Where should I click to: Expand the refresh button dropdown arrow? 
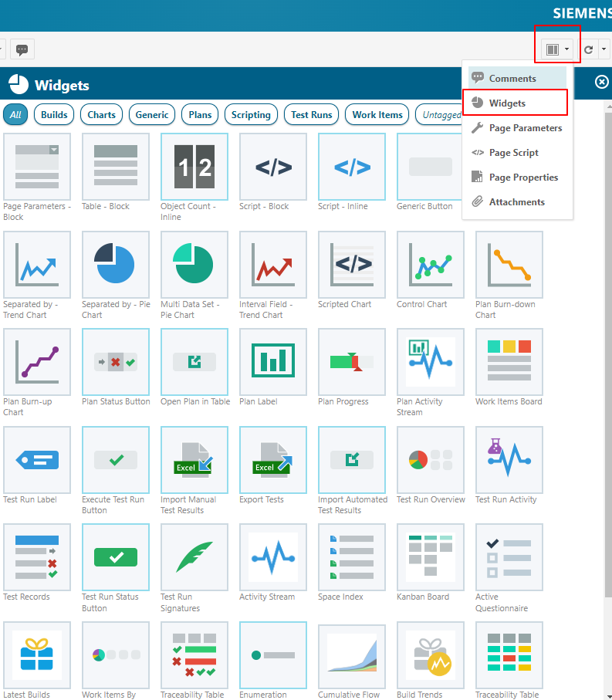pyautogui.click(x=604, y=49)
